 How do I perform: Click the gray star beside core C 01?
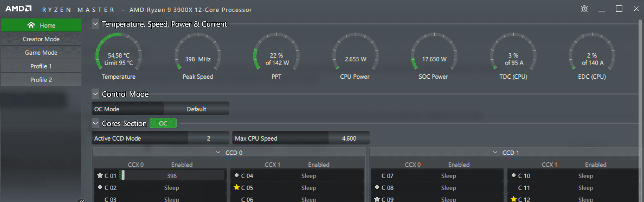100,176
